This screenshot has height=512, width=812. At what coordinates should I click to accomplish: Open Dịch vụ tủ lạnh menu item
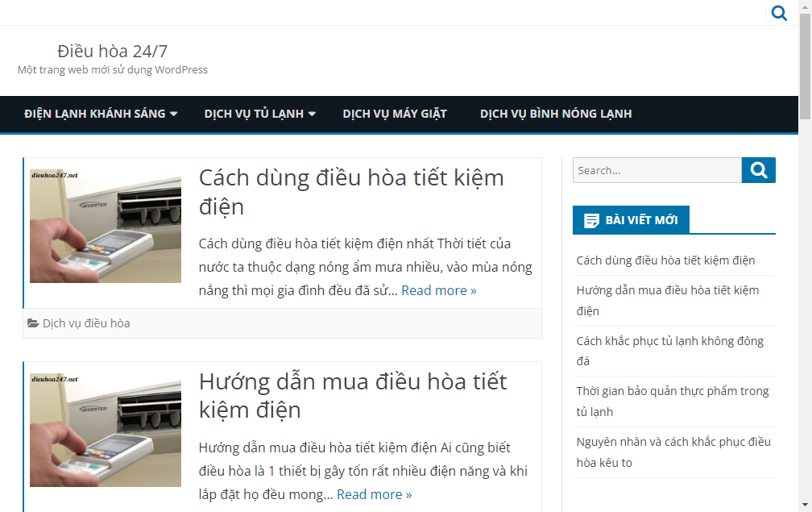pyautogui.click(x=254, y=114)
